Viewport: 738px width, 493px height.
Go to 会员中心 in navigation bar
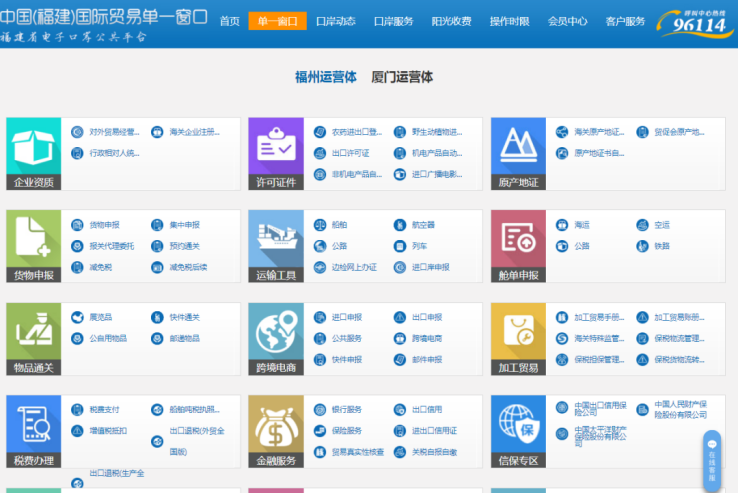(x=567, y=21)
